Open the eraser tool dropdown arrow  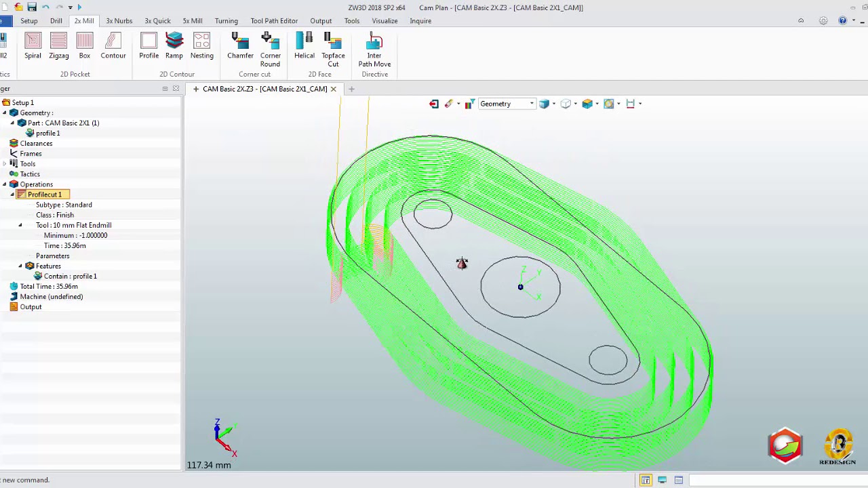coord(458,104)
